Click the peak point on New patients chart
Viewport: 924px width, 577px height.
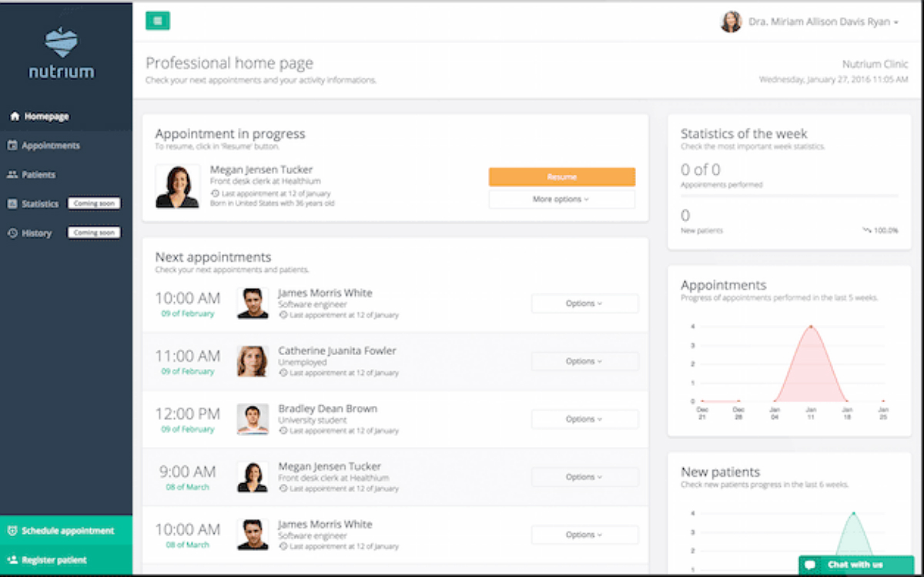pos(853,513)
